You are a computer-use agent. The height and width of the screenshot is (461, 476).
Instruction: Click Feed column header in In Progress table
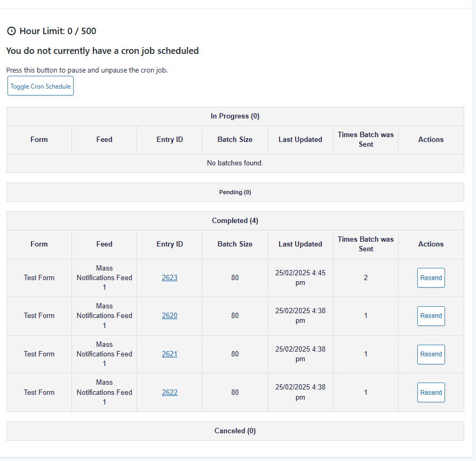104,140
